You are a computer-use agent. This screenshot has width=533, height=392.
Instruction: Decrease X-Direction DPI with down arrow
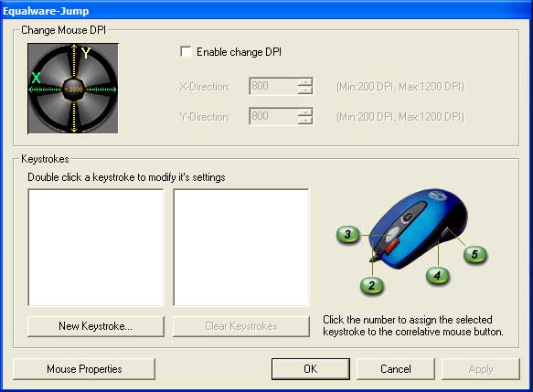305,90
